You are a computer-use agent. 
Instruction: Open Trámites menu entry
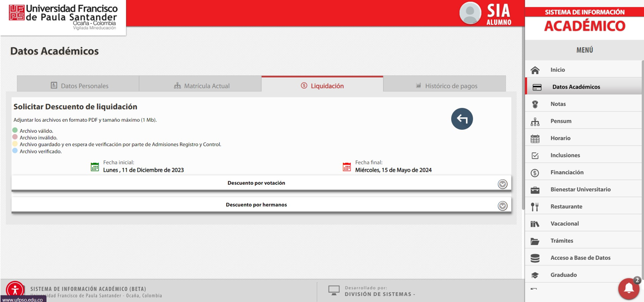tap(583, 241)
